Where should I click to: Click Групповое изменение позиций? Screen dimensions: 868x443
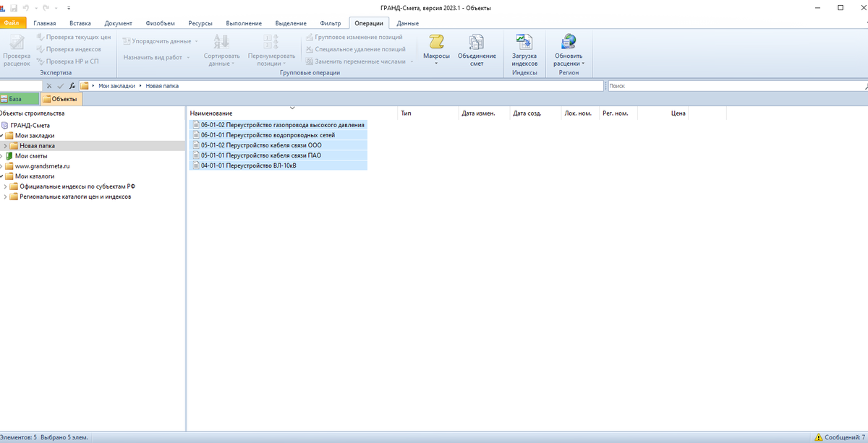(x=354, y=37)
